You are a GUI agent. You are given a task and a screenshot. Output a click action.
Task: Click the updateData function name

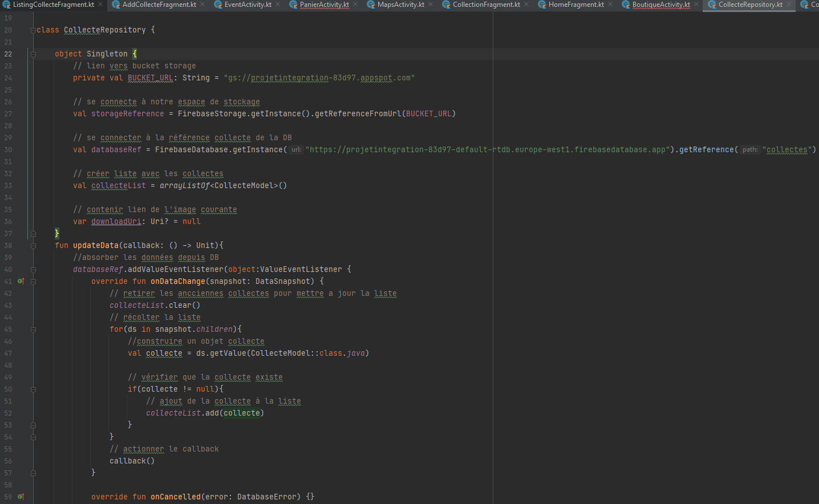click(96, 246)
